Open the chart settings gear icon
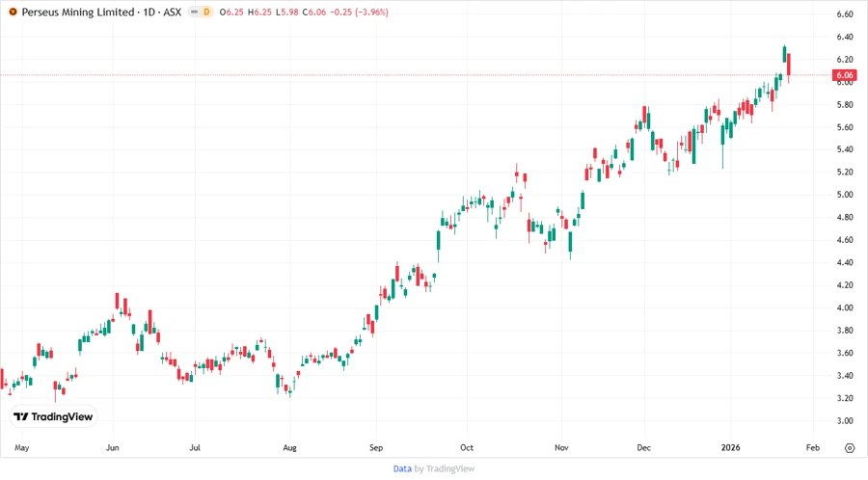868x480 pixels. (850, 448)
